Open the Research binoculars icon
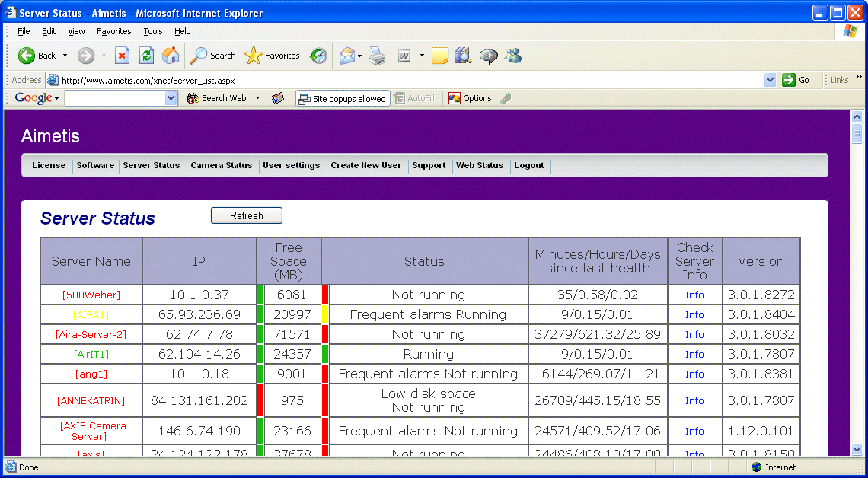This screenshot has width=868, height=478. (x=463, y=56)
